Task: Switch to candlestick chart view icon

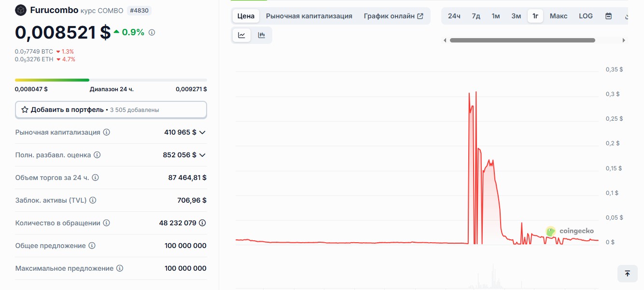Action: click(262, 35)
